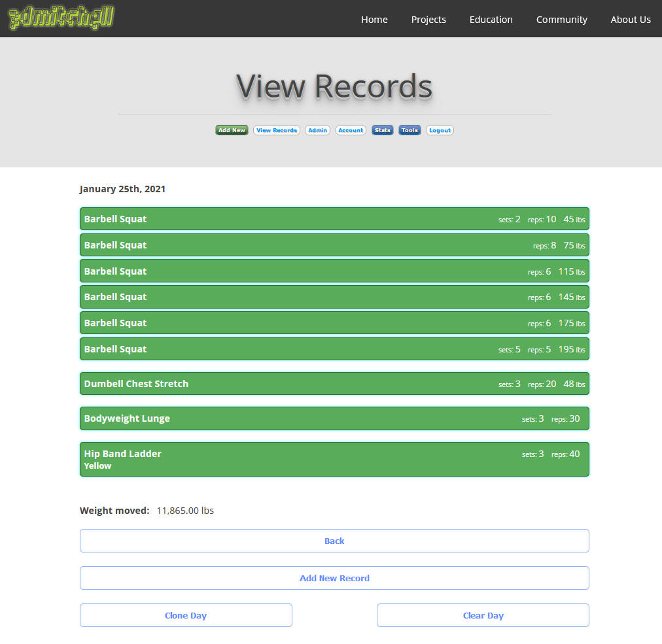This screenshot has height=644, width=662.
Task: Navigate to the Community page
Action: pos(561,20)
